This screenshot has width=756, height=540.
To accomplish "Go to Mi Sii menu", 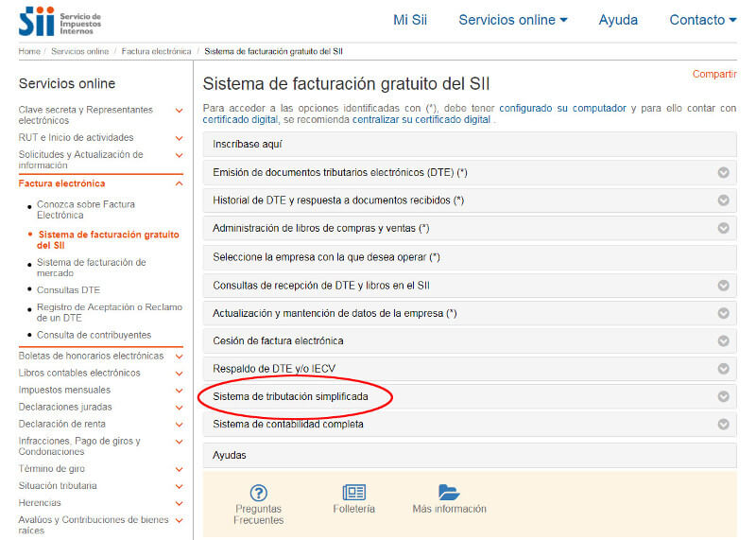I will [x=411, y=20].
